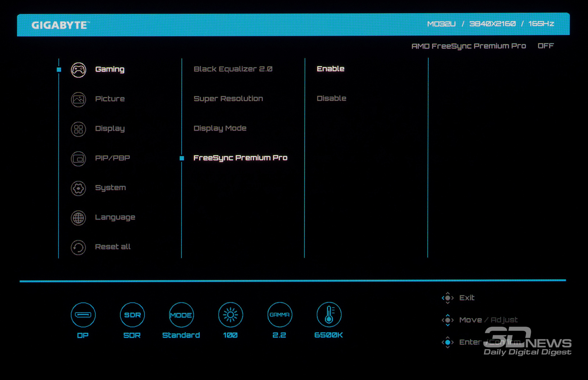Viewport: 588px width, 380px height.
Task: Open the Picture menu icon
Action: coord(78,99)
